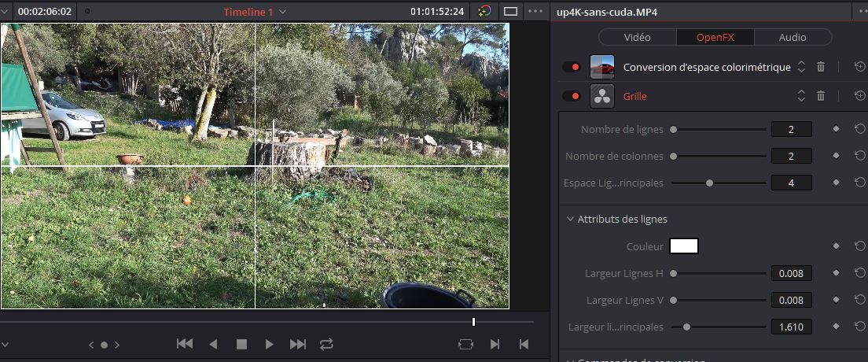
Task: Edit the Largeur lignes principales value 1.610
Action: [x=792, y=327]
